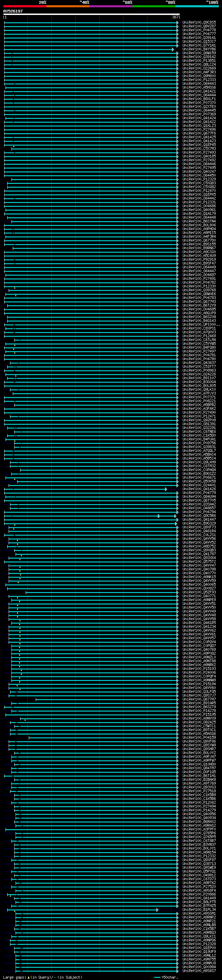The image size is (222, 980).
Task: Select hit label UniRef100_A9NK15
Action: point(199,577)
